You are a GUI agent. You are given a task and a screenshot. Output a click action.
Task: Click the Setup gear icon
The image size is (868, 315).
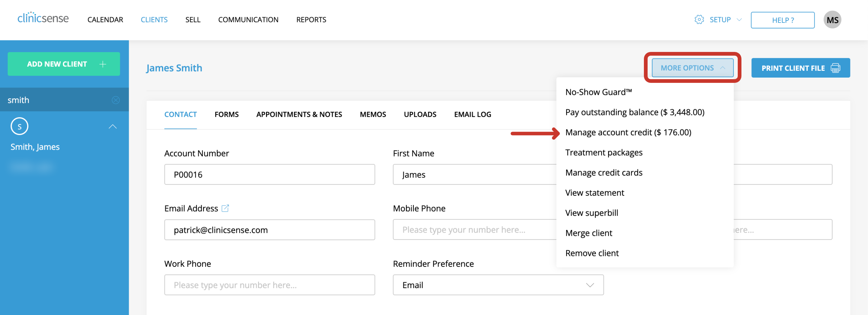point(699,19)
